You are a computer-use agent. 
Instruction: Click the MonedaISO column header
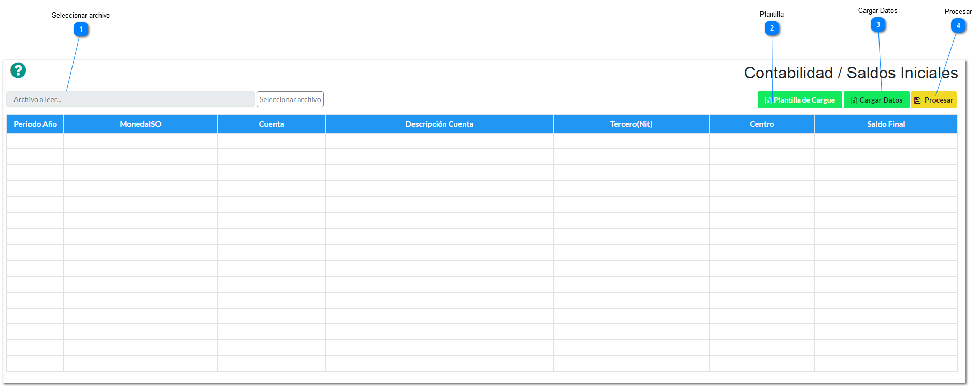coord(140,124)
